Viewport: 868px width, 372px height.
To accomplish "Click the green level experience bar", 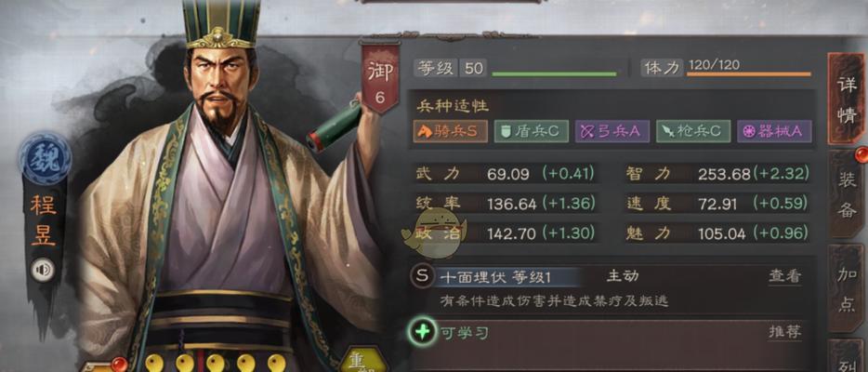I will (x=554, y=73).
